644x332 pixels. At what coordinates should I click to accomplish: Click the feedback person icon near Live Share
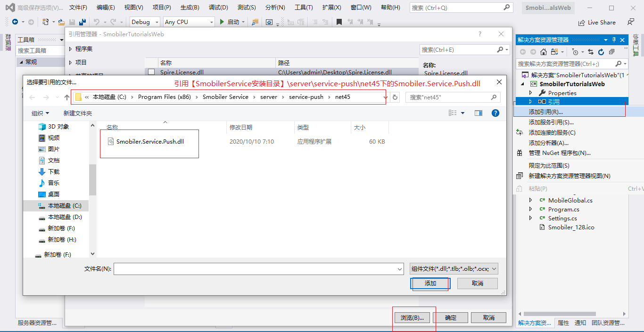(x=631, y=22)
